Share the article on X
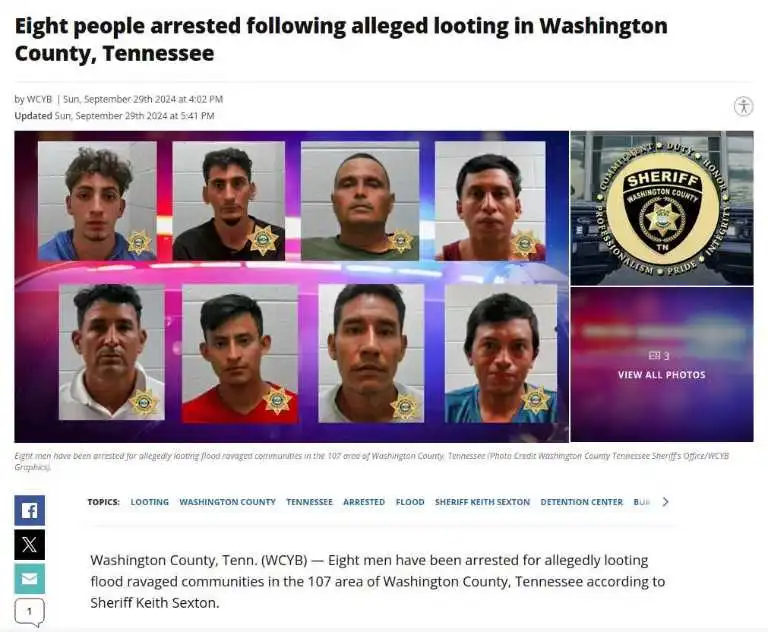 tap(29, 544)
